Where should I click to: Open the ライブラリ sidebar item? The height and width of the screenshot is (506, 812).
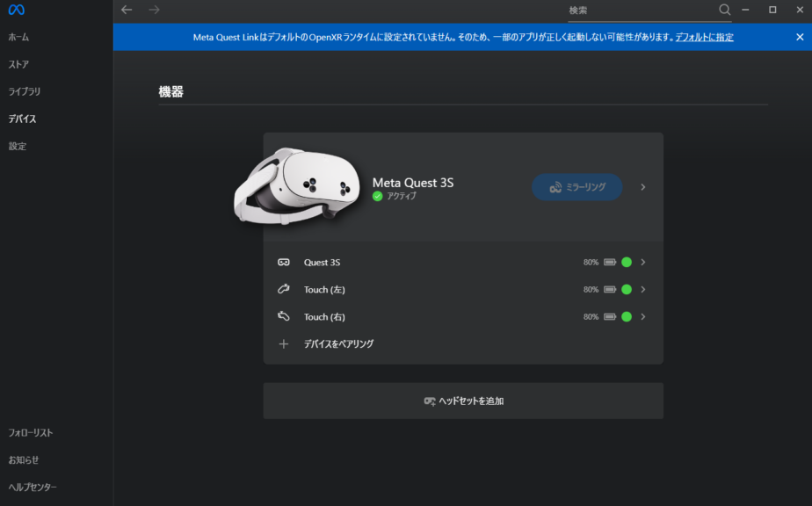25,91
